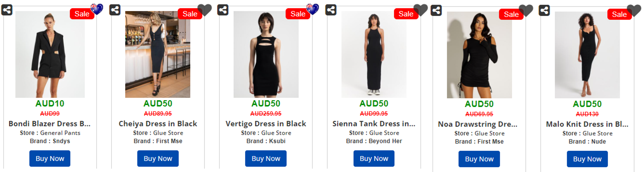The height and width of the screenshot is (172, 644).
Task: View the Vertigo Dress product image
Action: tap(266, 54)
